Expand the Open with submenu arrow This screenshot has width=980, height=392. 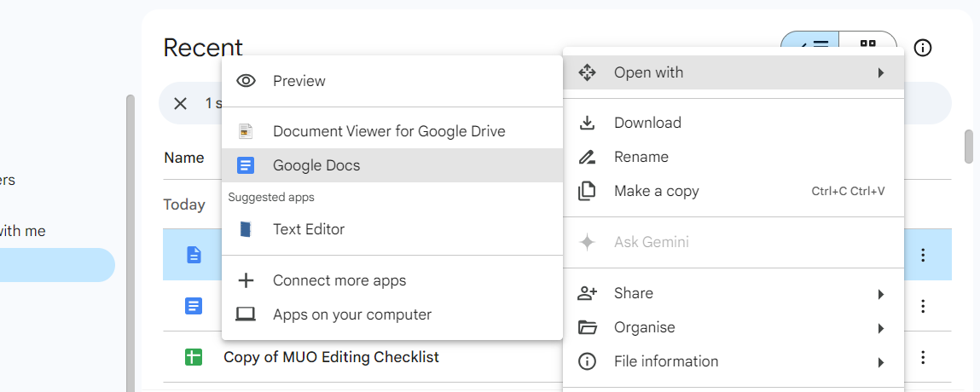point(880,73)
